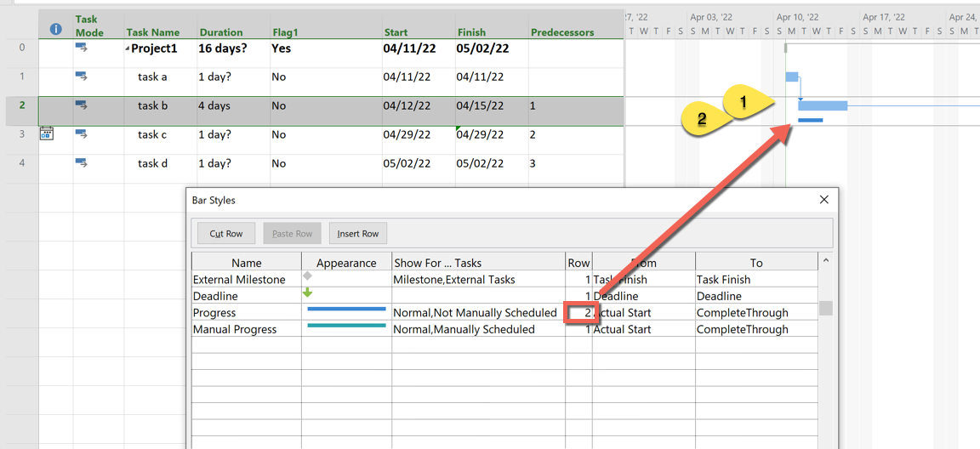Click the Row value 1 for Manual Progress
Screen dimensions: 980x449
[x=578, y=329]
